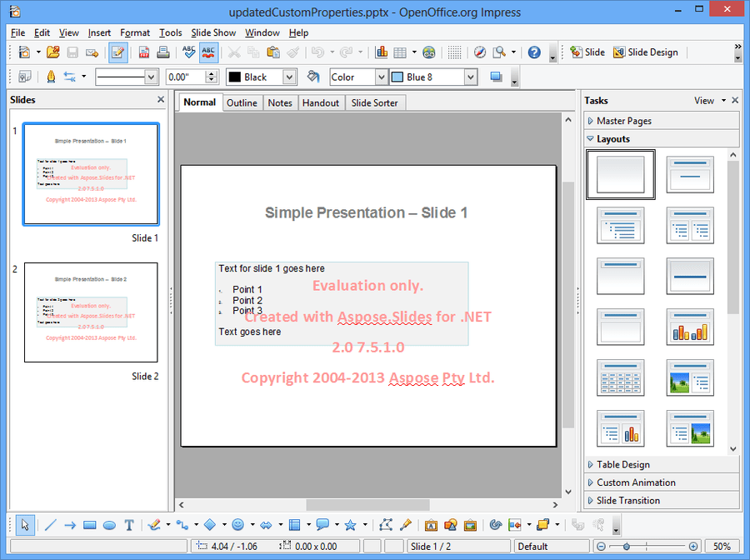
Task: Click the Slide button in toolbar
Action: coord(587,52)
